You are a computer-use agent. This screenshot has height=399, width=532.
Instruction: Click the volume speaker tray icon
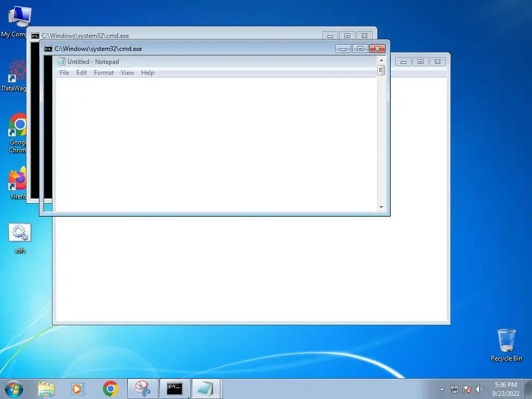click(x=479, y=389)
